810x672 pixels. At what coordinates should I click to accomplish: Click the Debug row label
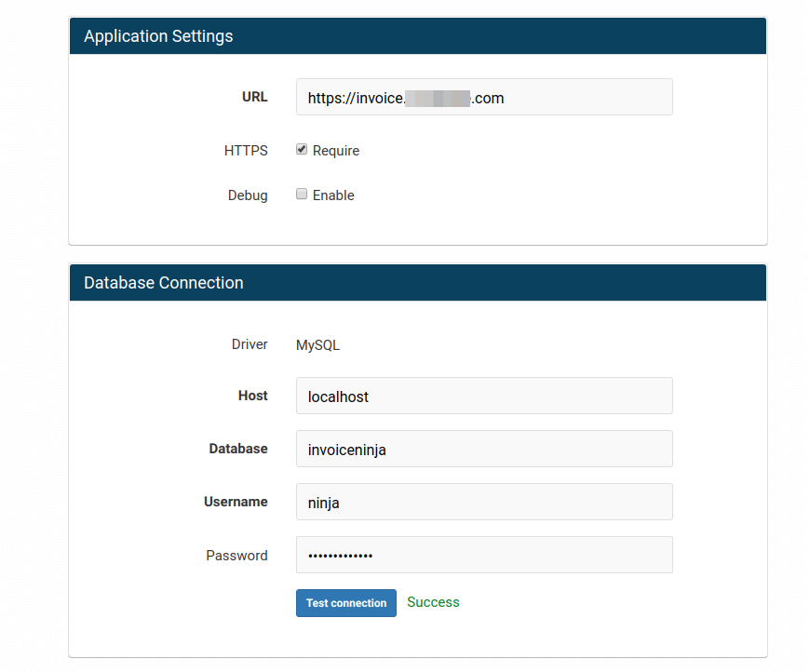[248, 195]
